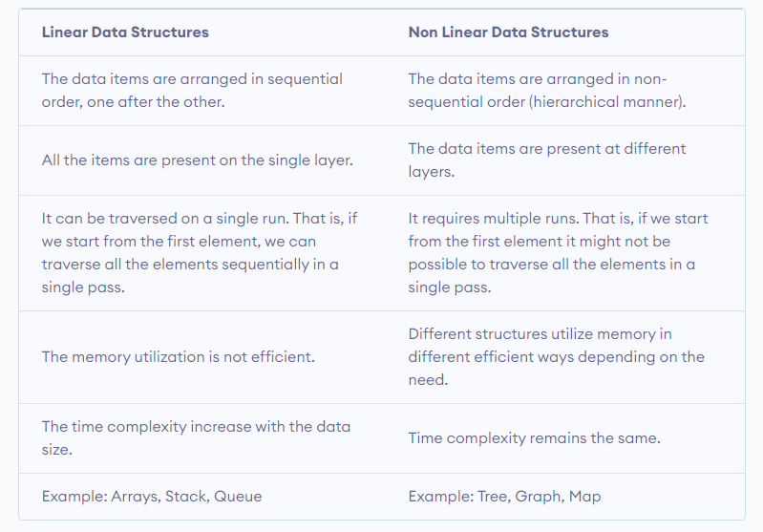
Task: Click 'Different structures utilize memory' cell
Action: pos(556,356)
